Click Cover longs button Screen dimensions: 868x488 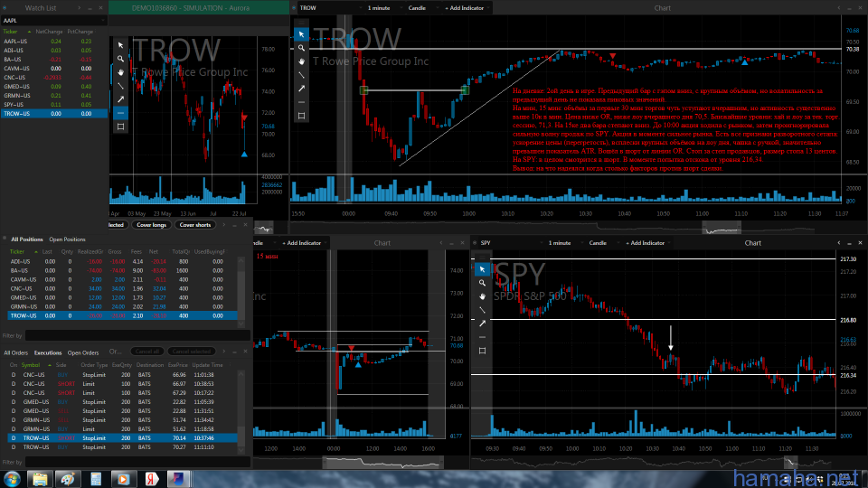click(x=151, y=225)
